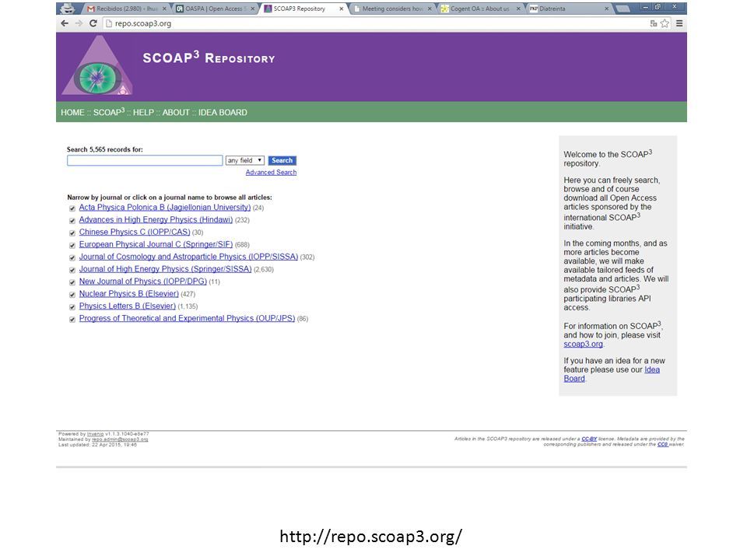Bookmark page with the star icon

pyautogui.click(x=665, y=23)
